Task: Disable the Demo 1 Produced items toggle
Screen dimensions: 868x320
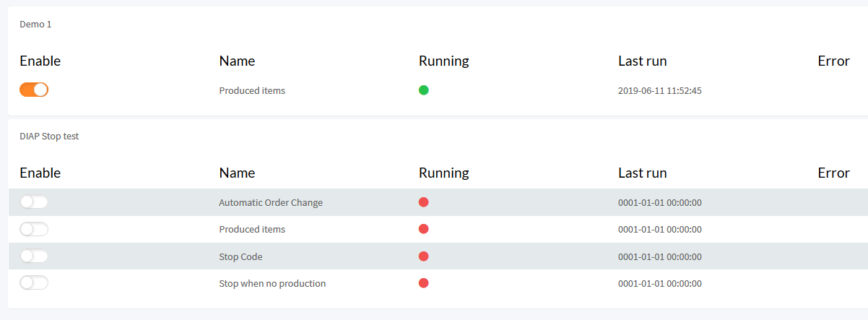Action: click(34, 90)
